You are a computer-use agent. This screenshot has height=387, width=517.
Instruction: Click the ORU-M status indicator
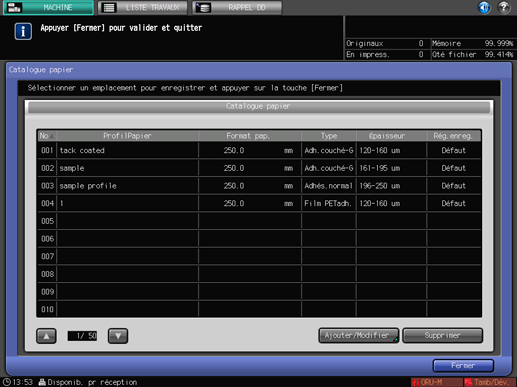437,382
